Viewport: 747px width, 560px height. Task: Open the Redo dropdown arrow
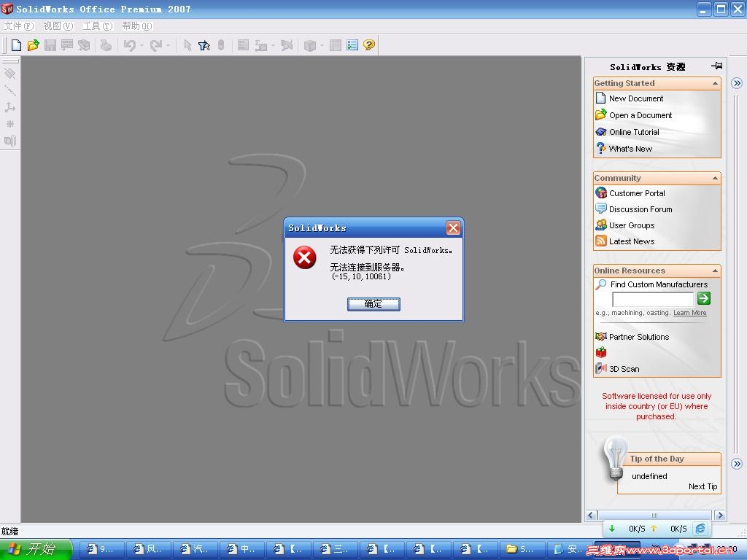click(169, 45)
